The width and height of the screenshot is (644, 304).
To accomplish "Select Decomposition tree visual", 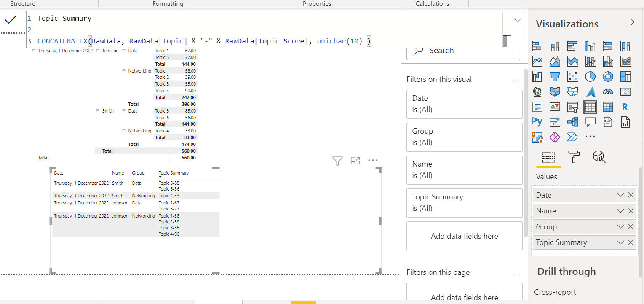I will click(x=572, y=122).
